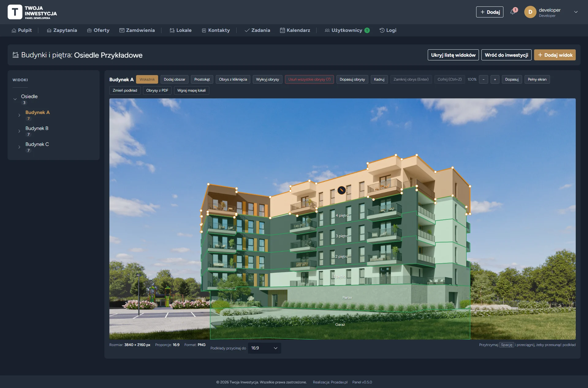Viewport: 588px width, 388px height.
Task: Click the Dodaj widok button
Action: (x=555, y=55)
